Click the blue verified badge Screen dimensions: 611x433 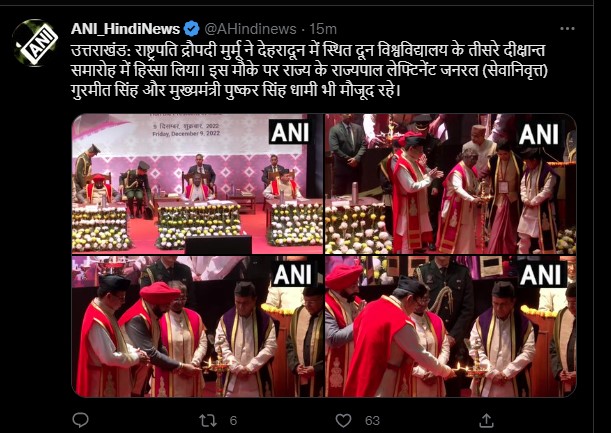pos(192,29)
